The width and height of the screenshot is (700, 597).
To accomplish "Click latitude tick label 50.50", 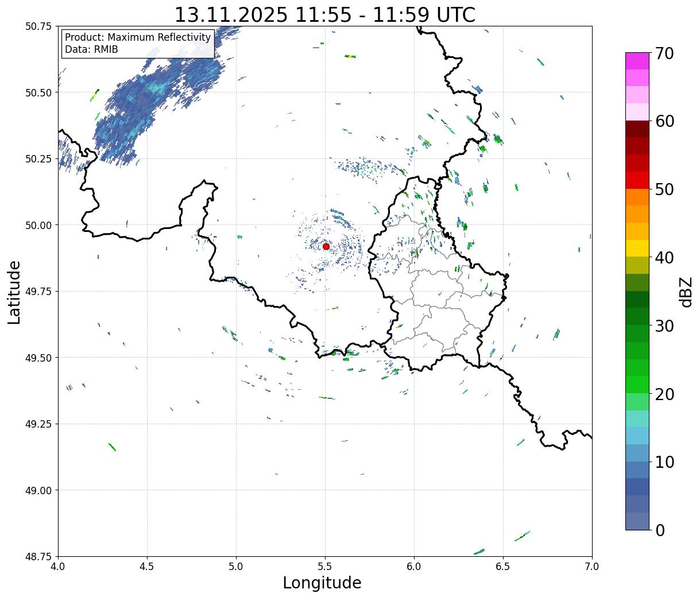I will [x=38, y=92].
